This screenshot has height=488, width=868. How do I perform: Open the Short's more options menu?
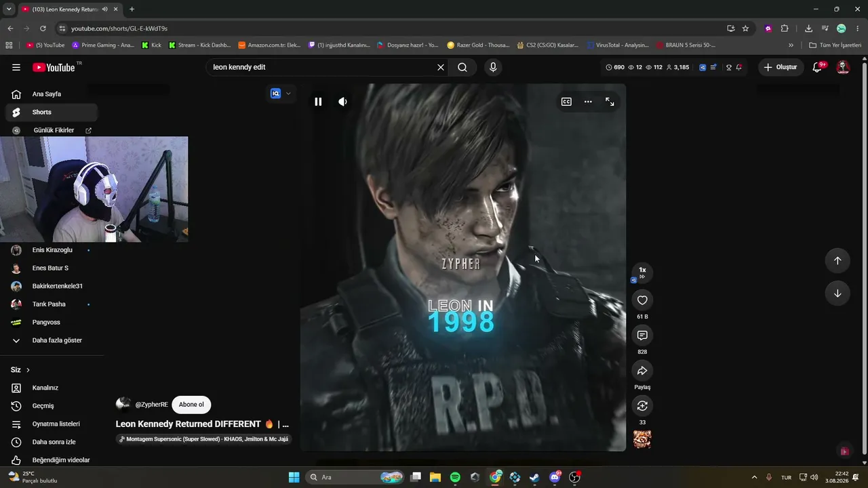tap(588, 102)
